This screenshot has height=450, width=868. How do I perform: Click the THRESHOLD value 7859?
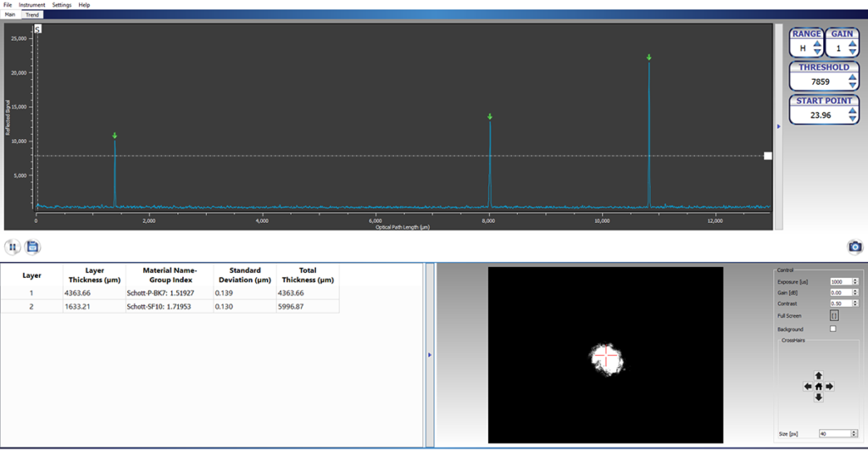[821, 82]
